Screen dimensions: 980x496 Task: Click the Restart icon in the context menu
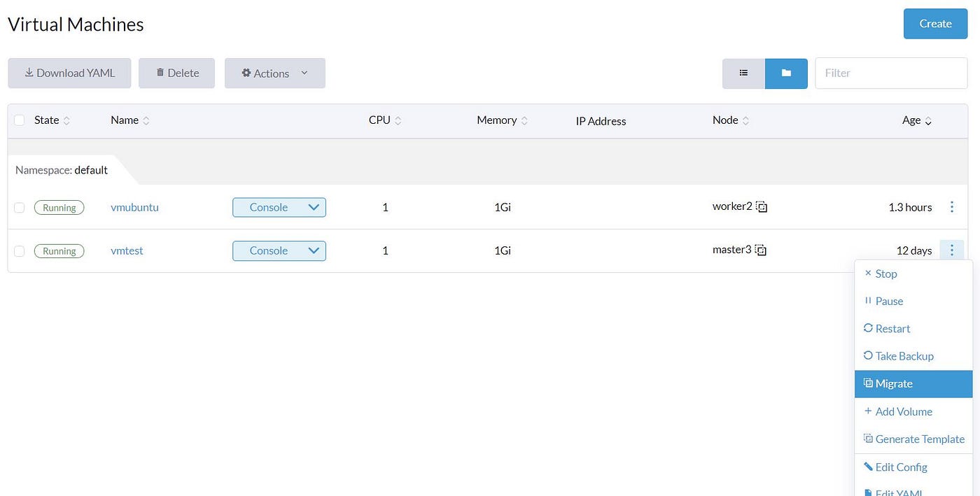[867, 328]
